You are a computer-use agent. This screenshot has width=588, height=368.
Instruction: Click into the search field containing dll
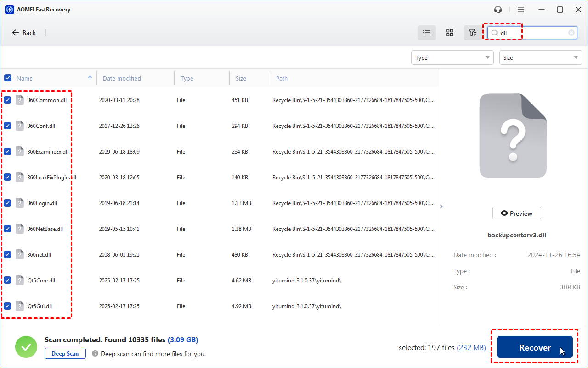tap(532, 33)
